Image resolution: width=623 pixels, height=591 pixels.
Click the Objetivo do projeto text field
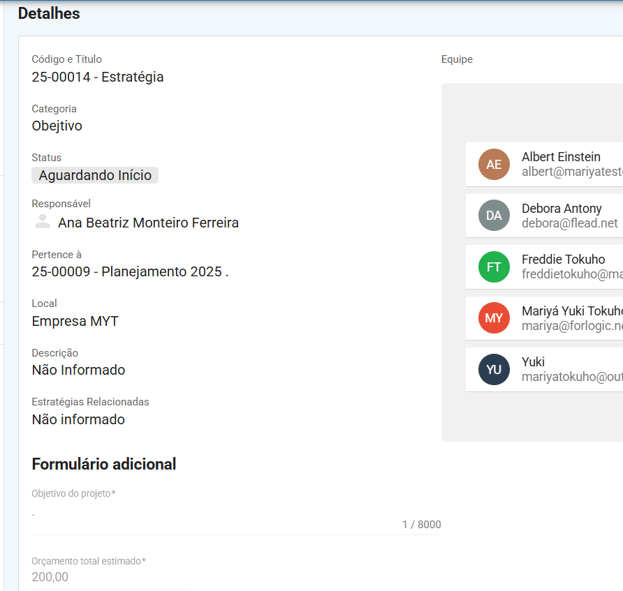[x=215, y=517]
